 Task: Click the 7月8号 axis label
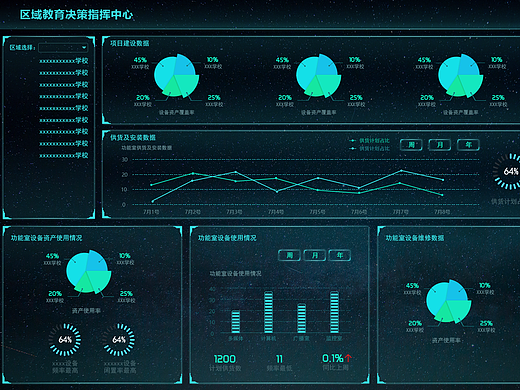[442, 212]
